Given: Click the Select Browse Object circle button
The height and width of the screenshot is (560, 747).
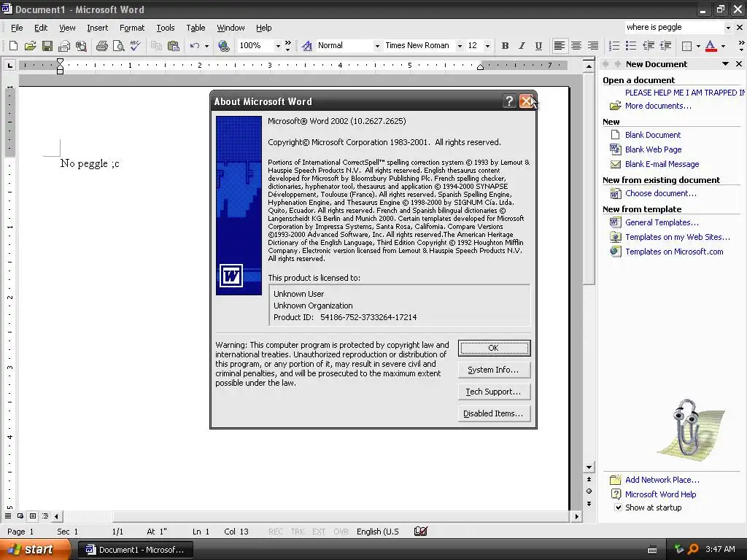Looking at the screenshot, I should coord(589,491).
